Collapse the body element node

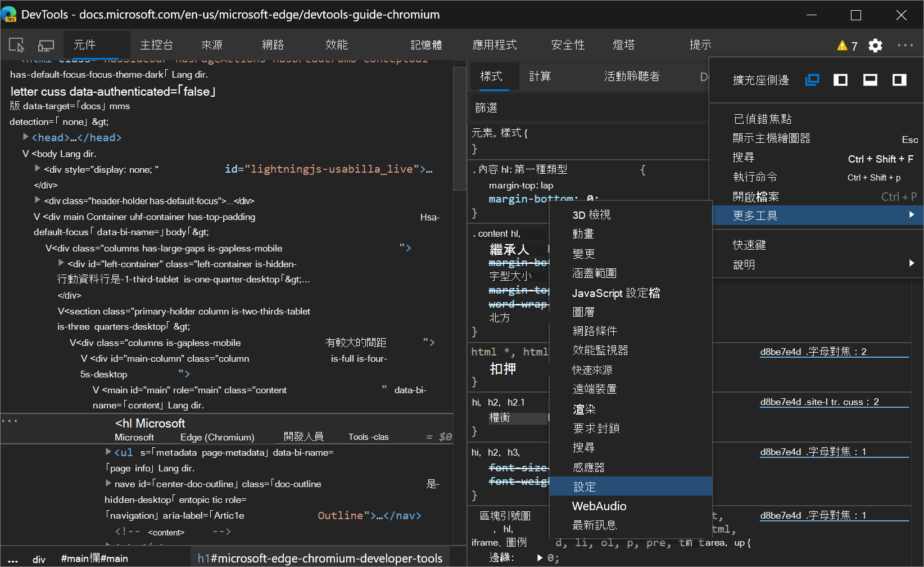click(26, 154)
